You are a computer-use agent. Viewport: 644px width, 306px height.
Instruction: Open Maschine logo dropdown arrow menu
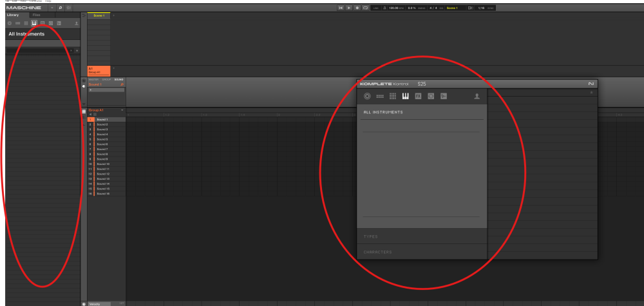[52, 8]
